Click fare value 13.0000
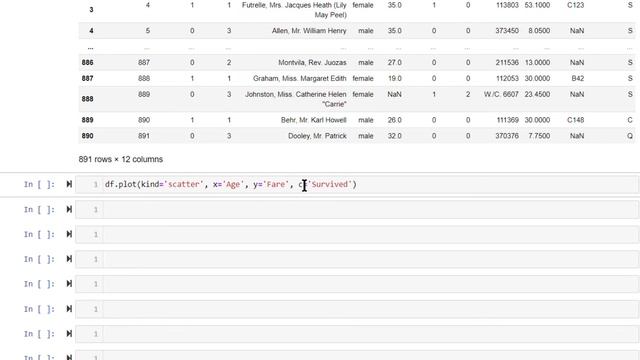The height and width of the screenshot is (360, 640). pos(537,62)
